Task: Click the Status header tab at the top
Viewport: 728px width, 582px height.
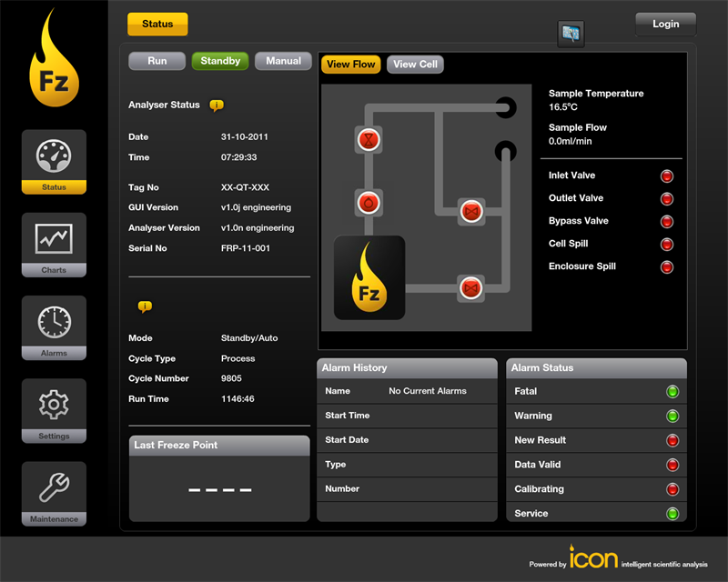Action: click(x=157, y=25)
